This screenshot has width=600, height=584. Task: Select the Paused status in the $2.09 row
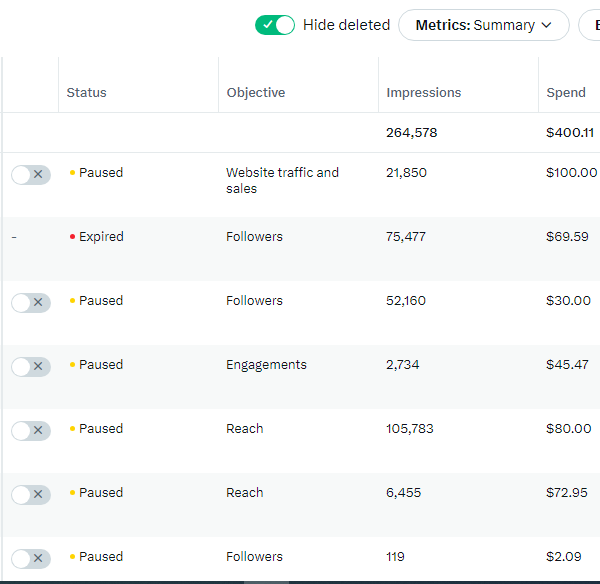[101, 556]
